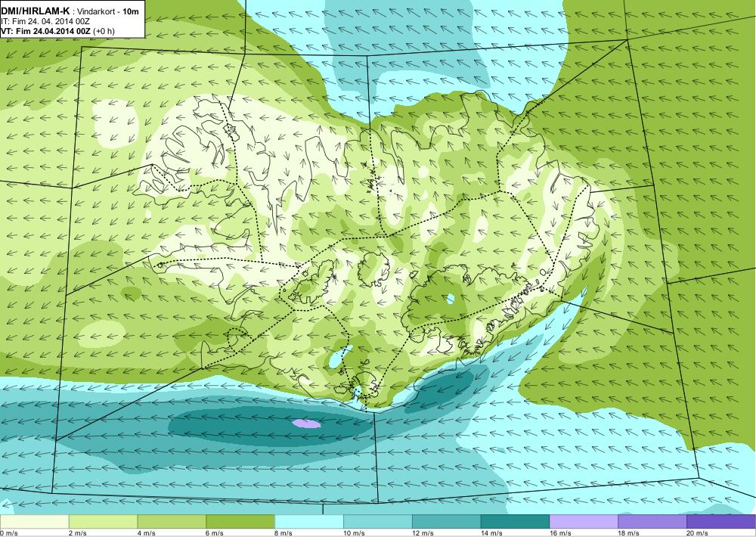Click the 16 m/s legend label
756x537 pixels.
[559, 533]
